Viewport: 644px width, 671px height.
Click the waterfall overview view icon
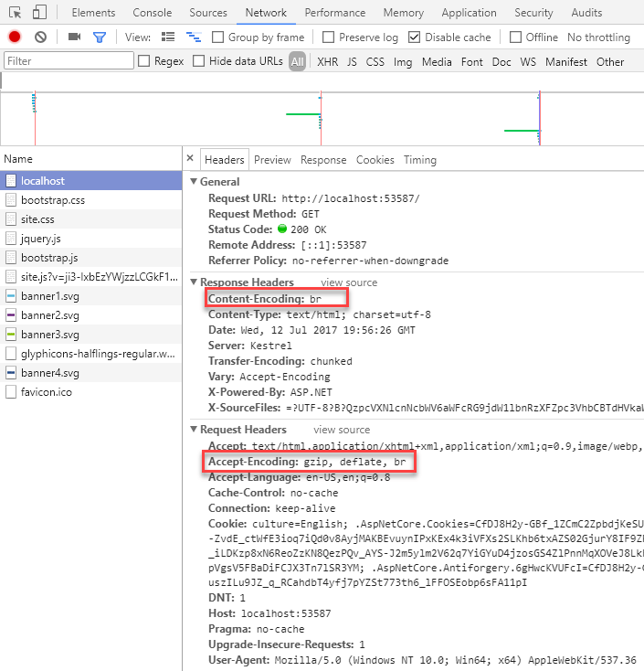194,37
